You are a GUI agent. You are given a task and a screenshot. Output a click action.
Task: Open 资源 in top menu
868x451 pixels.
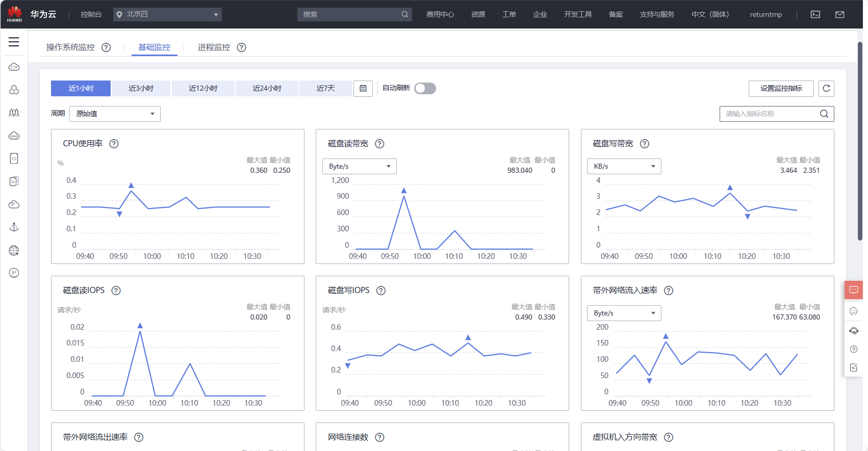478,14
